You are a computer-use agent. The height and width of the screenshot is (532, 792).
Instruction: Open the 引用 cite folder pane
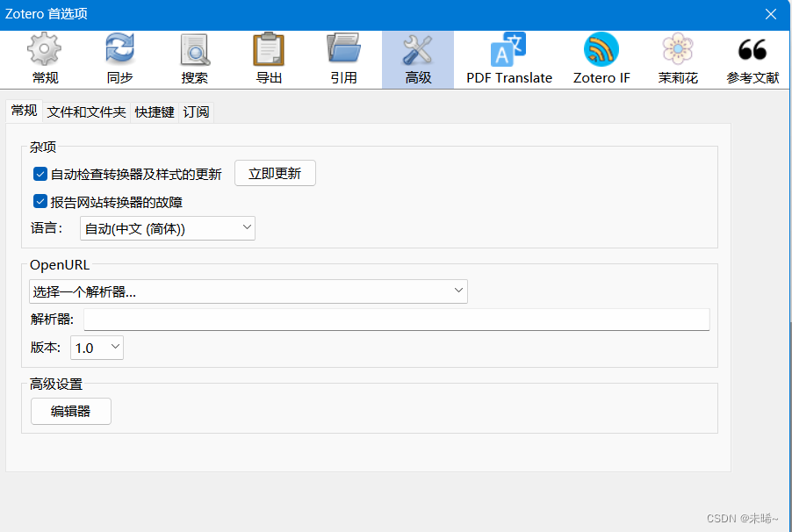tap(343, 59)
